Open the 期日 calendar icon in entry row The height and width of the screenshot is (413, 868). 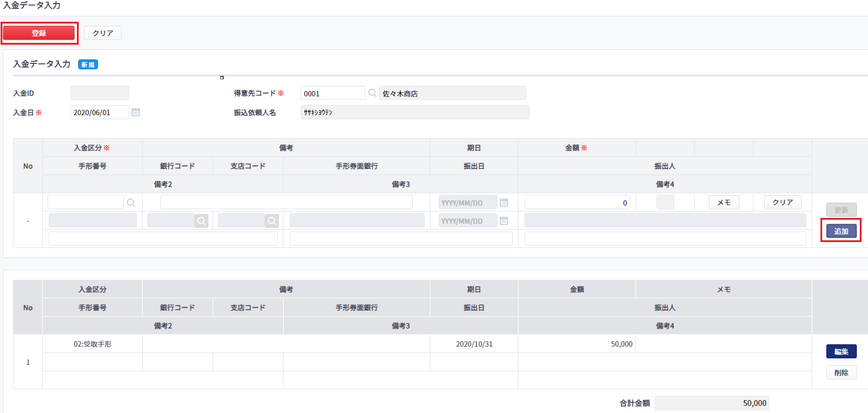504,203
